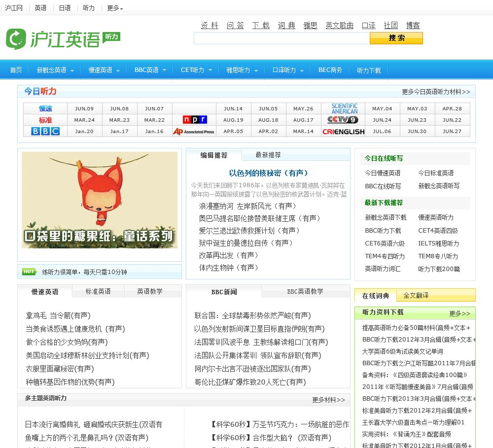Open 更多今日英语听力材料>> link
The height and width of the screenshot is (448, 493).
[436, 92]
